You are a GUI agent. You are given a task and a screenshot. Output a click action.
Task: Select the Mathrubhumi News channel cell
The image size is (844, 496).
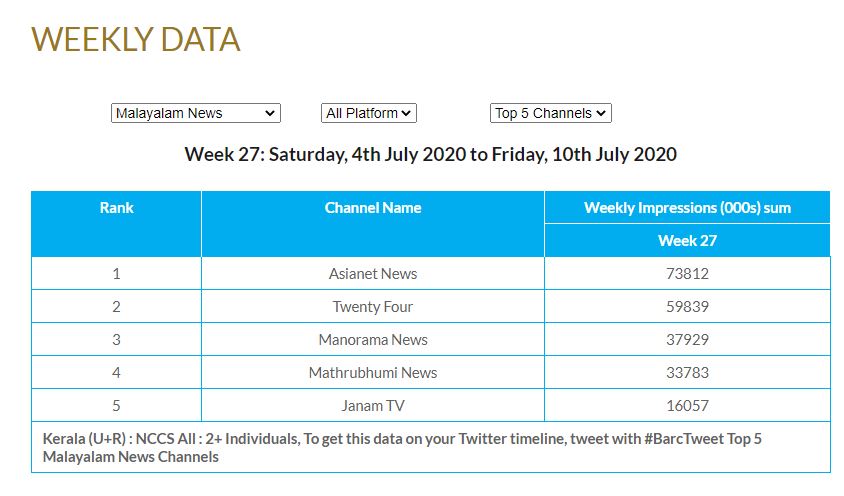pos(372,372)
